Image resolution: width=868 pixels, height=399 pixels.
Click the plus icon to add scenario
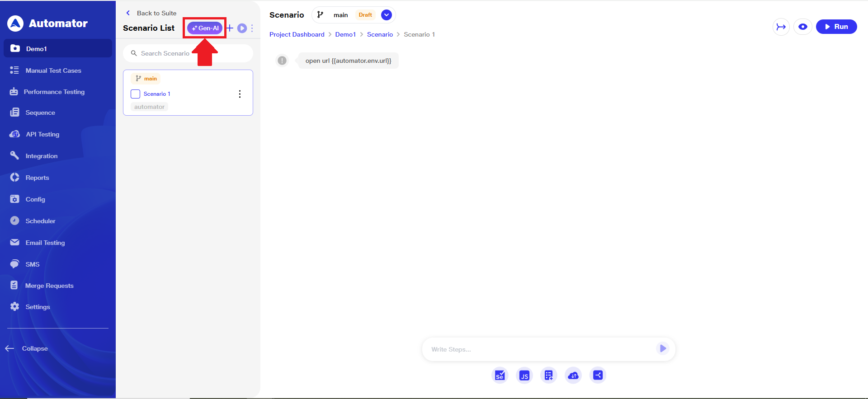coord(230,28)
